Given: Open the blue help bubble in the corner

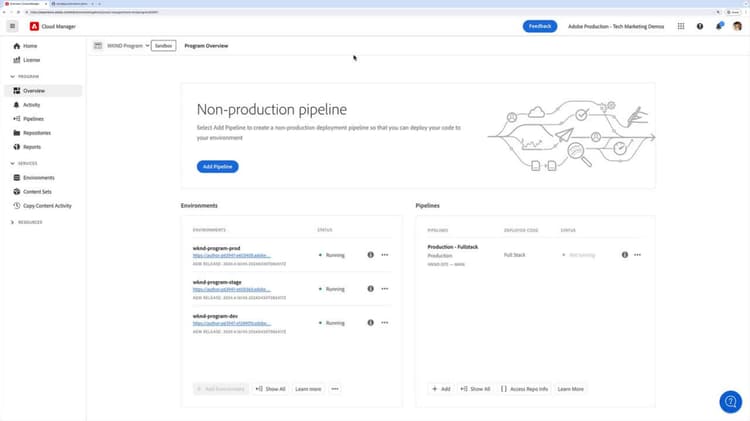Looking at the screenshot, I should (x=731, y=402).
